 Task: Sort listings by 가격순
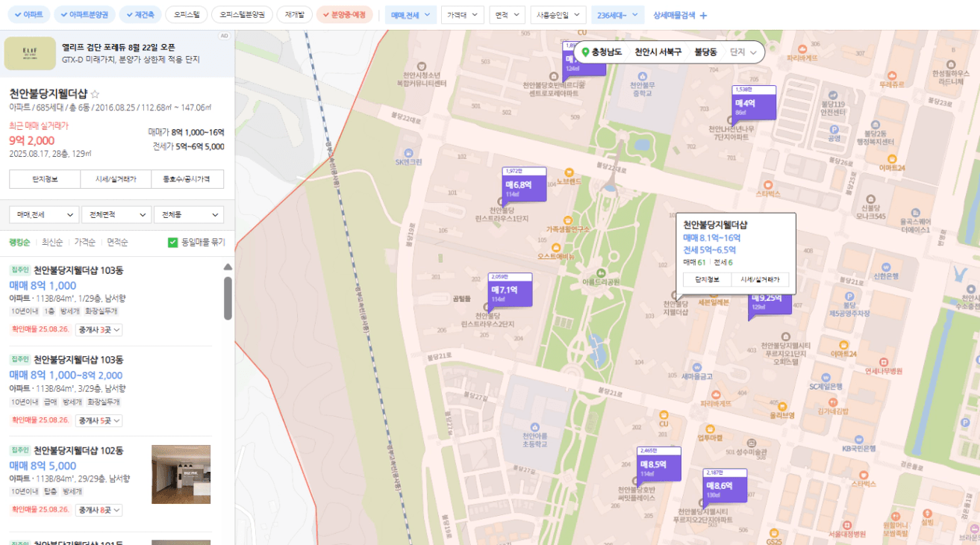point(85,242)
